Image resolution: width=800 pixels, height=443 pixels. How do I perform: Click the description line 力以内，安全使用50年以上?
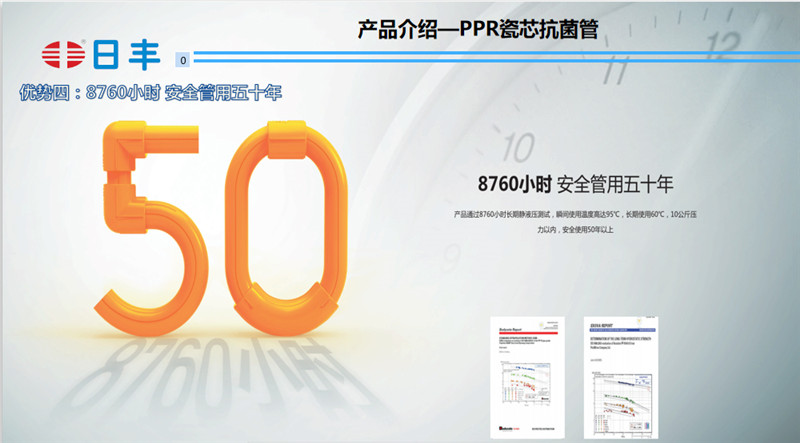(574, 230)
